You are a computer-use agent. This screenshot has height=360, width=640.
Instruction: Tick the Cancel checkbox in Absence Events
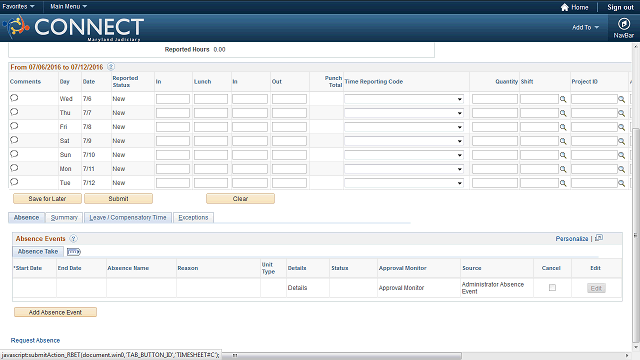pyautogui.click(x=552, y=288)
